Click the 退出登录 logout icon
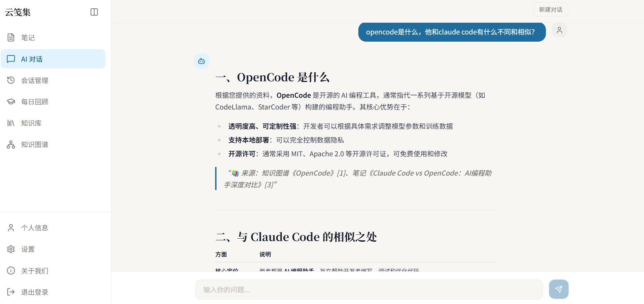 click(11, 292)
